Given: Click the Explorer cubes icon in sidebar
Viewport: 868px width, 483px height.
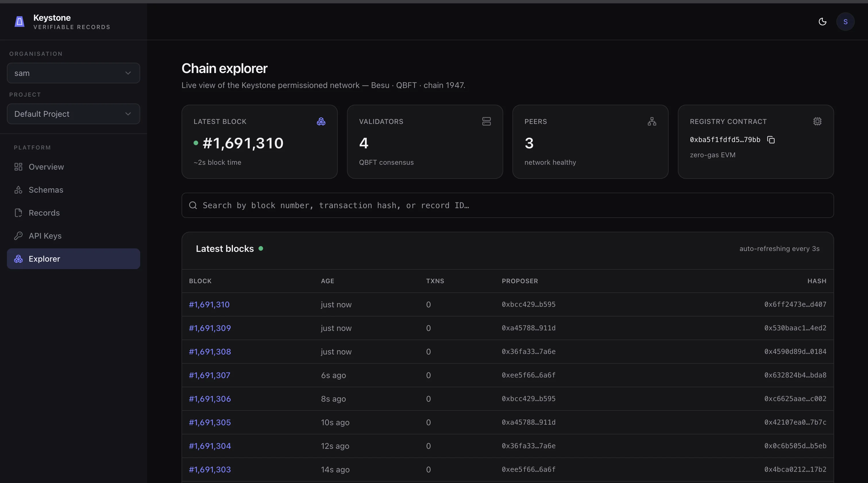Looking at the screenshot, I should (18, 259).
